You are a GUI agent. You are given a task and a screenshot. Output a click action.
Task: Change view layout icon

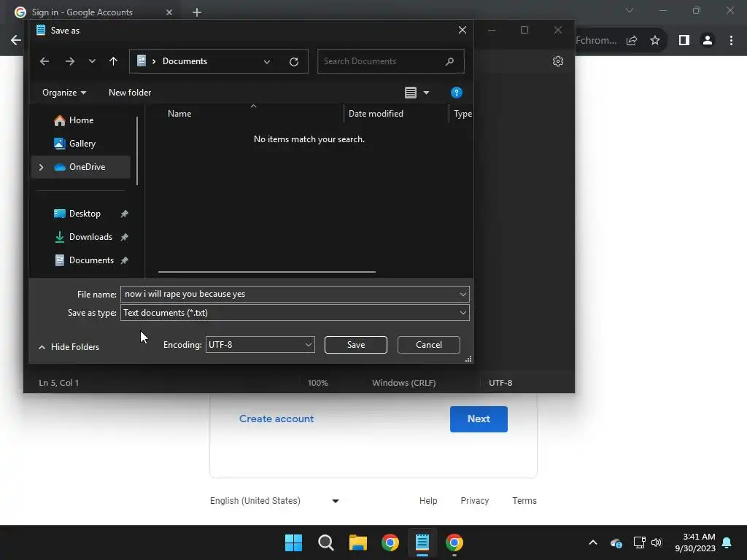(411, 93)
